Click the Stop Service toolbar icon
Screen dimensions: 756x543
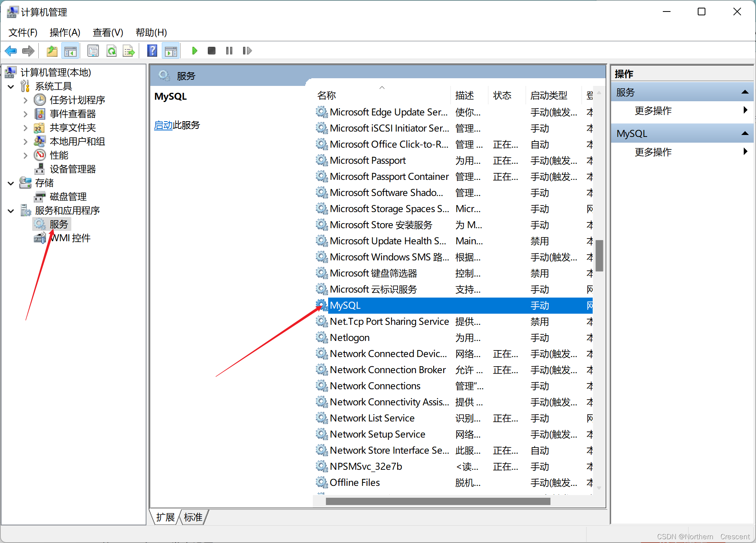[211, 51]
